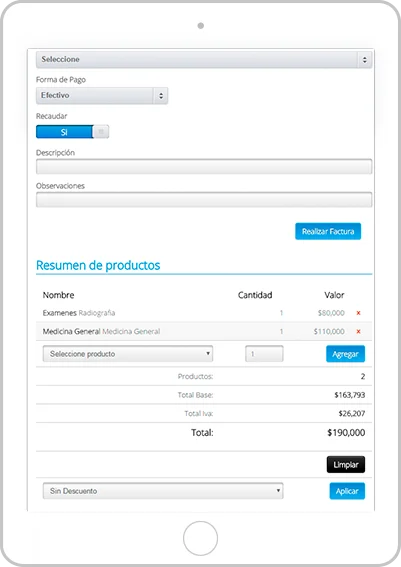The height and width of the screenshot is (567, 401).
Task: Click the Seleccione dropdown arrow icon
Action: 365,60
